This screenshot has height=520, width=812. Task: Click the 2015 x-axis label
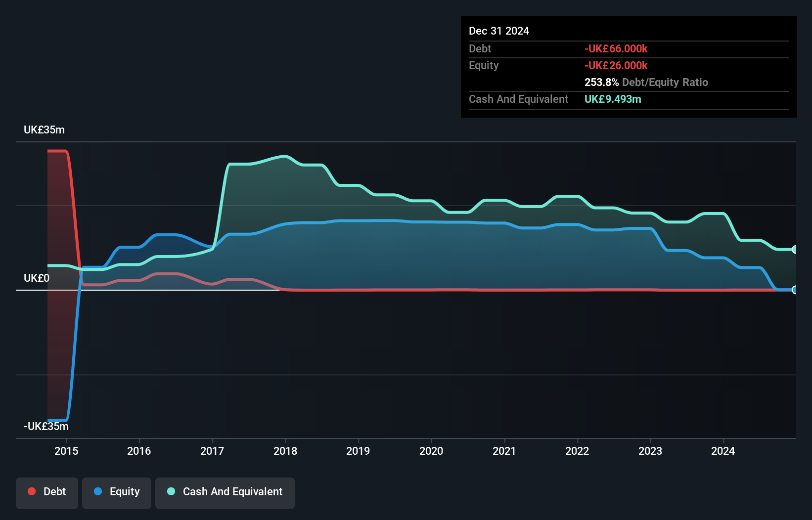(x=66, y=451)
